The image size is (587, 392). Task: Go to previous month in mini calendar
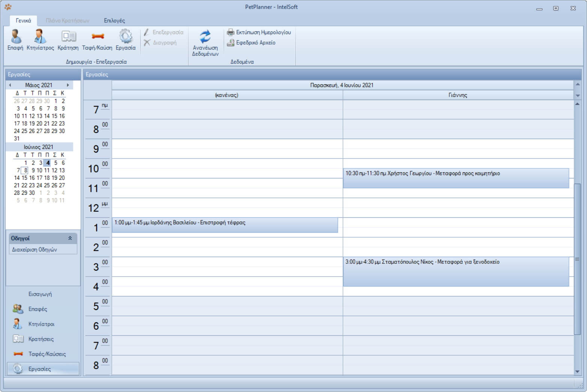10,85
